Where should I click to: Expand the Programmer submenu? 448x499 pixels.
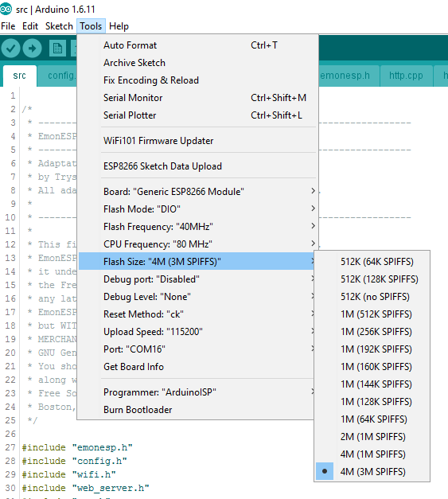point(197,392)
